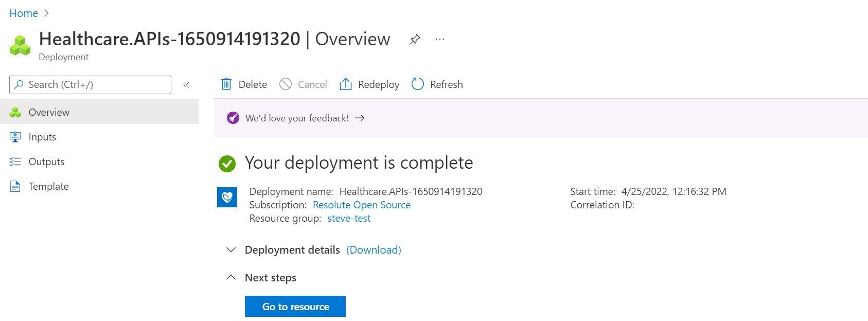Screen dimensions: 868x321
Task: Click the green deployment cubes icon
Action: tap(20, 45)
